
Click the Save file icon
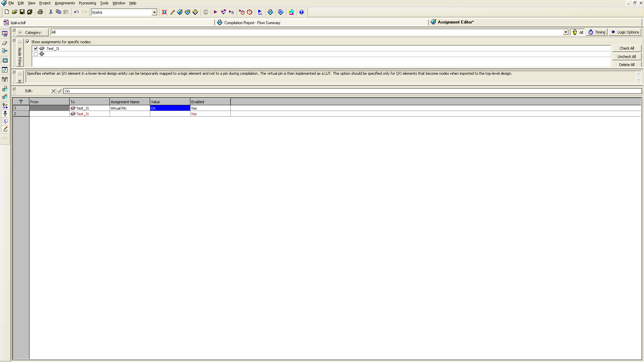22,12
